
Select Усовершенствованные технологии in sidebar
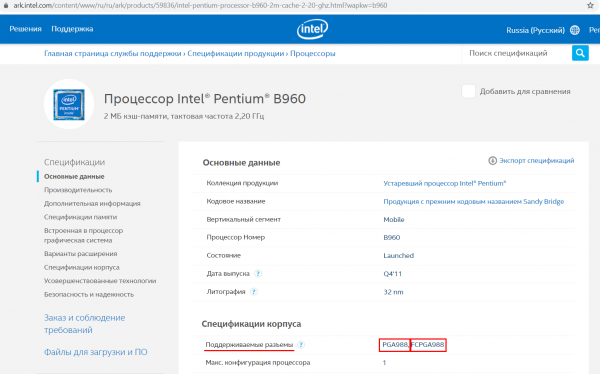pyautogui.click(x=100, y=281)
